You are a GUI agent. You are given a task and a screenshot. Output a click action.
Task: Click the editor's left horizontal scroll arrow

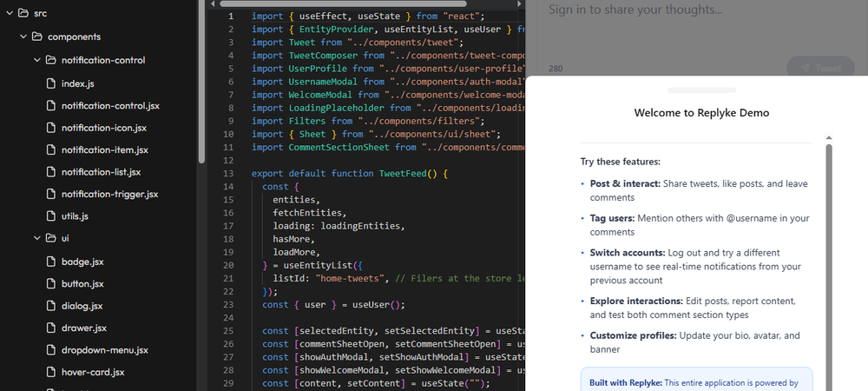coord(214,3)
